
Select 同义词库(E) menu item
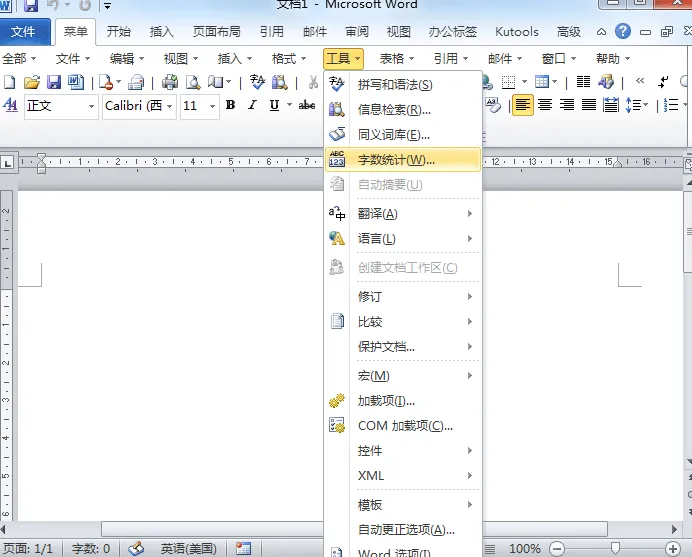[x=403, y=134]
